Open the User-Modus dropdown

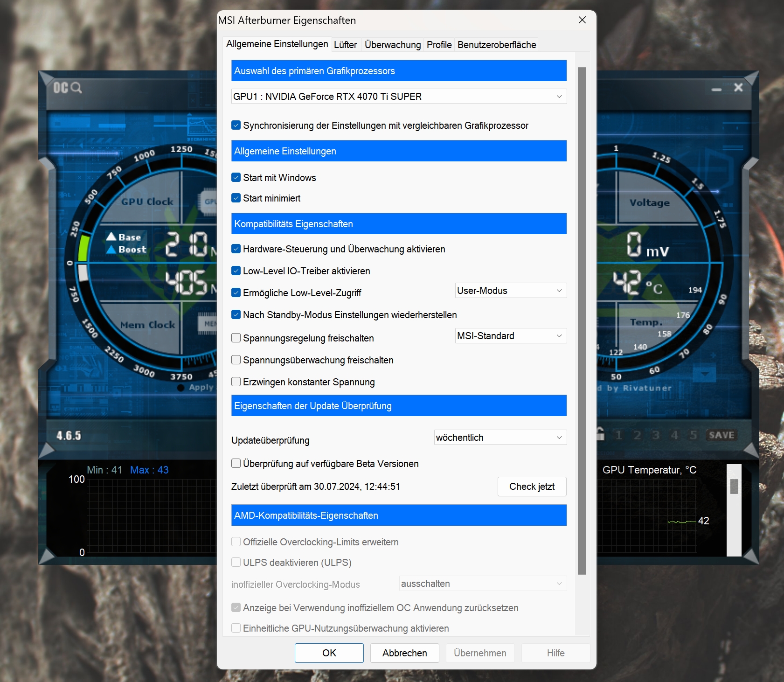point(511,291)
